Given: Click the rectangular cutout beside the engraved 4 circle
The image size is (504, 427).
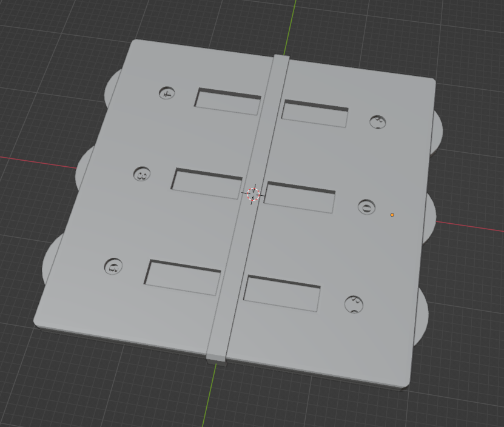Looking at the screenshot, I should click(x=227, y=101).
